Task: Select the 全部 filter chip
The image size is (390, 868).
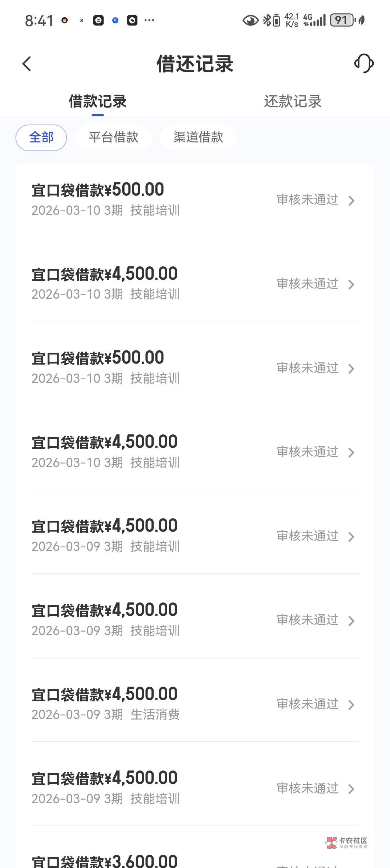Action: pyautogui.click(x=41, y=137)
